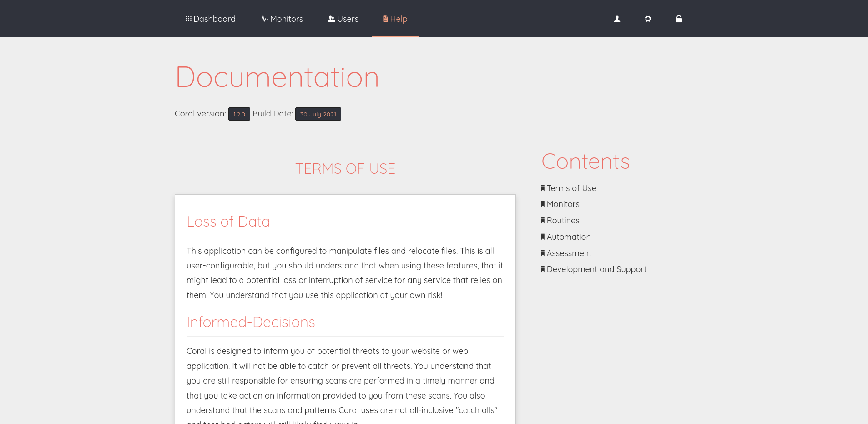Go to Assessment section in Contents

569,253
